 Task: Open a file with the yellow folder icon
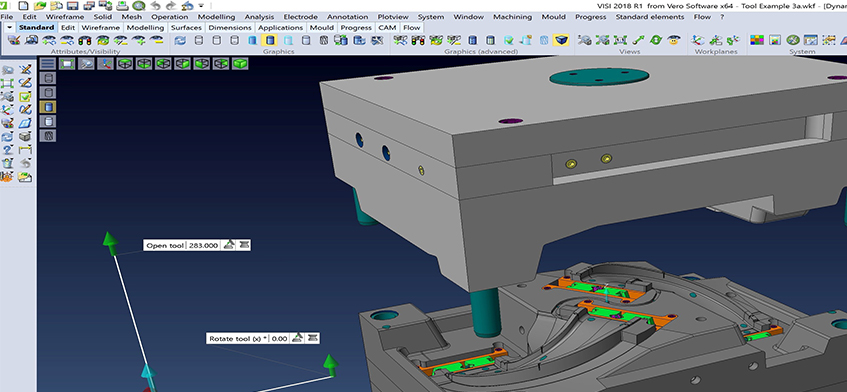(40, 5)
